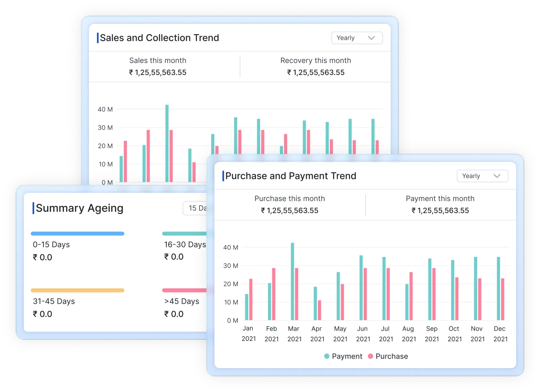Viewport: 540px width, 392px height.
Task: Open Yearly dropdown in Sales and Collection Trend
Action: click(x=357, y=38)
